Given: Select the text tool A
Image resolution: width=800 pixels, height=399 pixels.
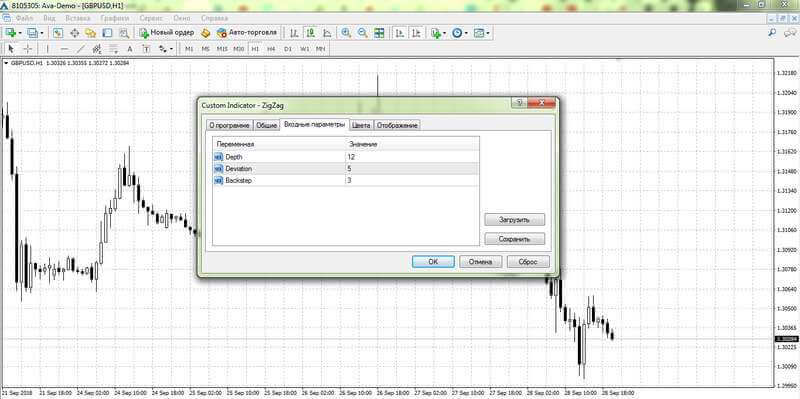Looking at the screenshot, I should tap(130, 49).
